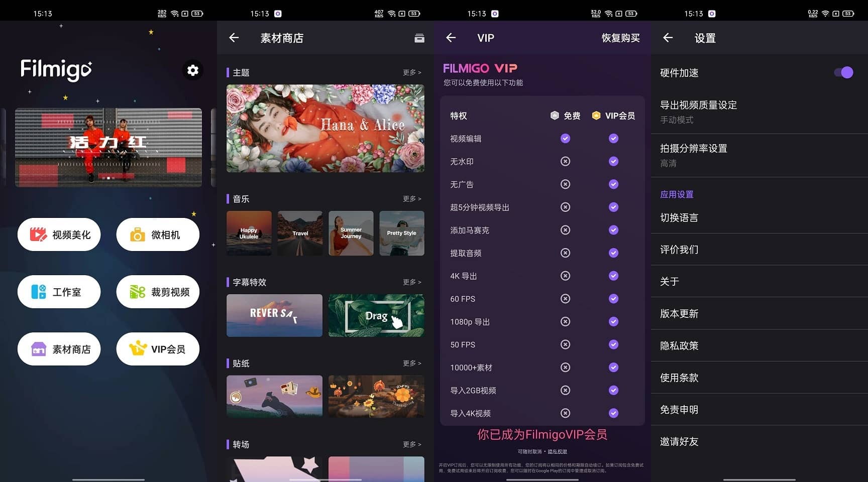Expand 更多 in the 贴纸 stickers section
The height and width of the screenshot is (482, 868).
click(411, 363)
